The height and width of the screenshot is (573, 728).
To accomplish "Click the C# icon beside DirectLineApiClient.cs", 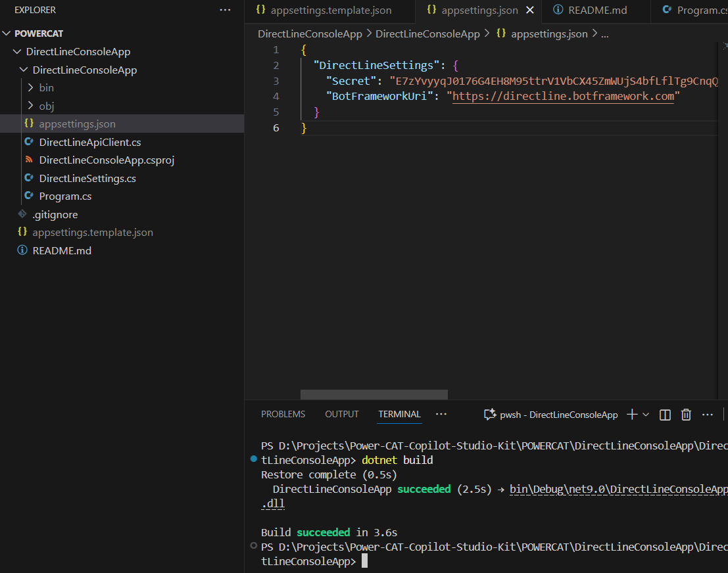I will click(28, 142).
